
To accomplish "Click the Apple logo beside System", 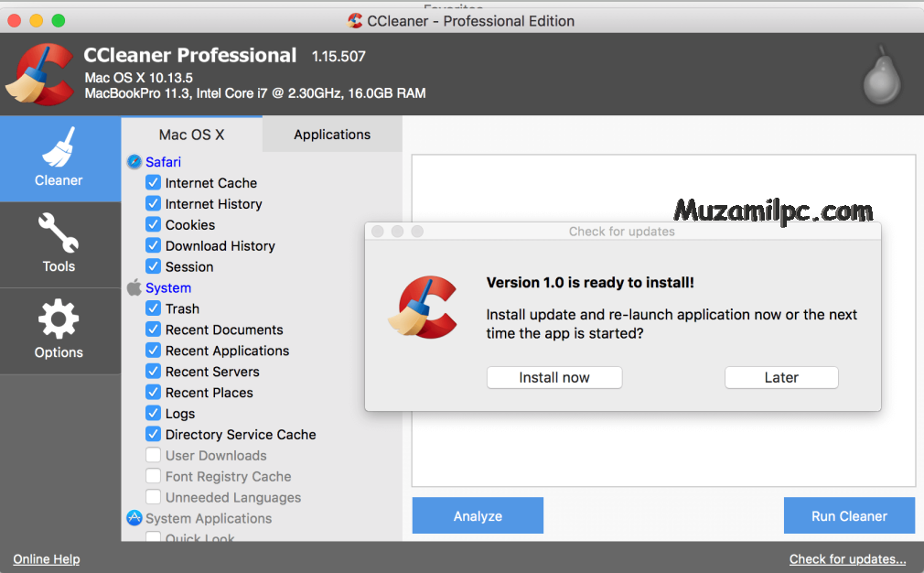I will [x=134, y=287].
